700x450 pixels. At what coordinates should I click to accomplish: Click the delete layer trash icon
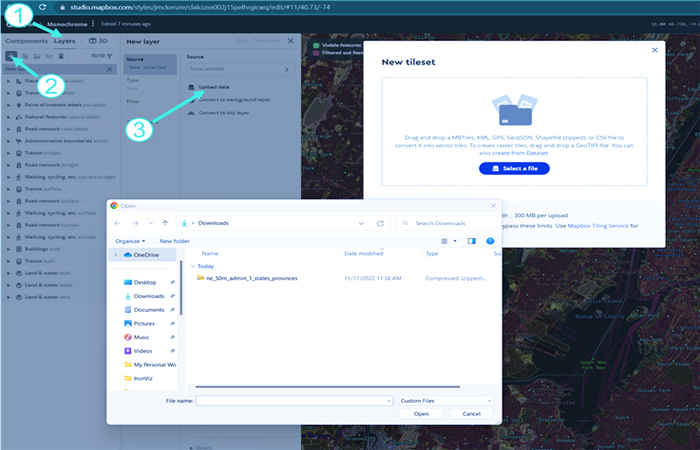61,56
